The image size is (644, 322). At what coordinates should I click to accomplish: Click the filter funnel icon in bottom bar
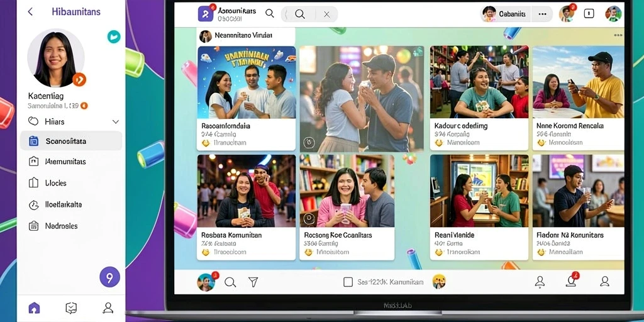click(x=253, y=282)
